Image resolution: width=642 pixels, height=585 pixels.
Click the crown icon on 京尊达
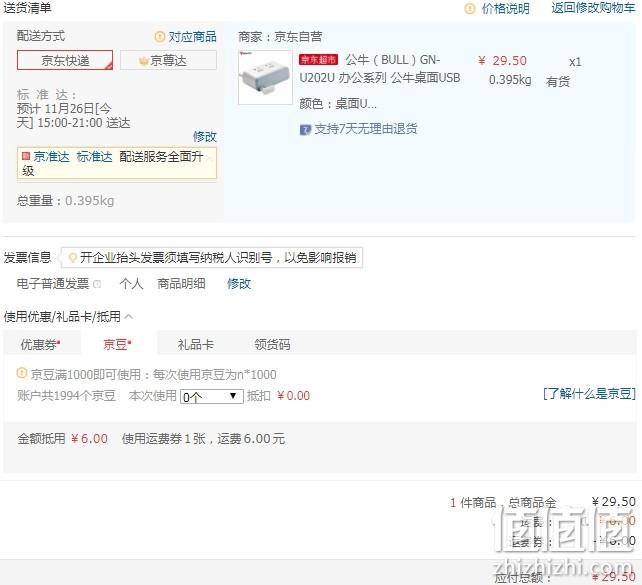(143, 61)
